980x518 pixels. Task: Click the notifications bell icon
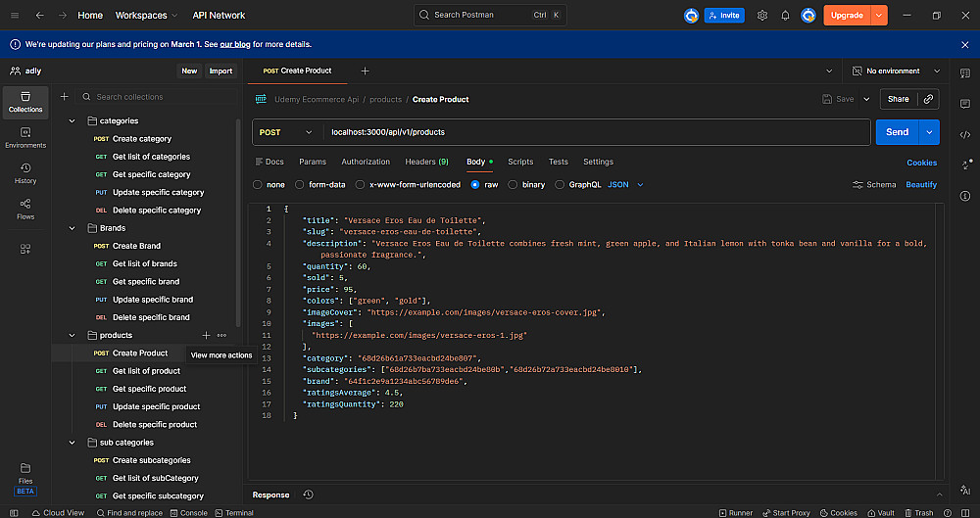tap(785, 16)
